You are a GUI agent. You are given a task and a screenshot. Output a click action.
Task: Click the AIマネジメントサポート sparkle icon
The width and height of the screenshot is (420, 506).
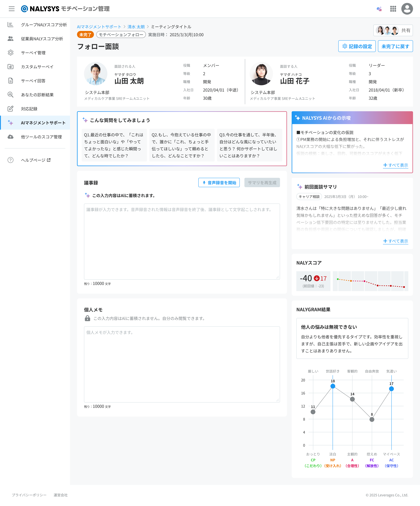[10, 123]
